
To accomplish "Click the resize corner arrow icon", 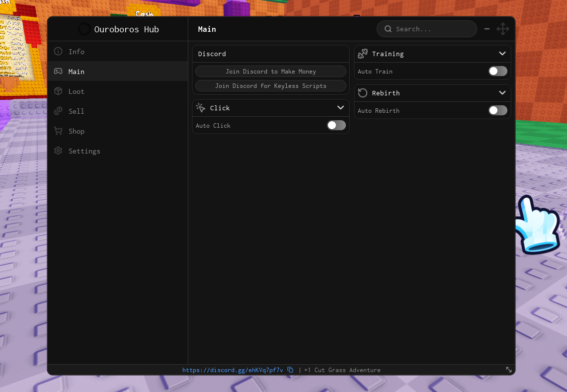I will [x=509, y=370].
